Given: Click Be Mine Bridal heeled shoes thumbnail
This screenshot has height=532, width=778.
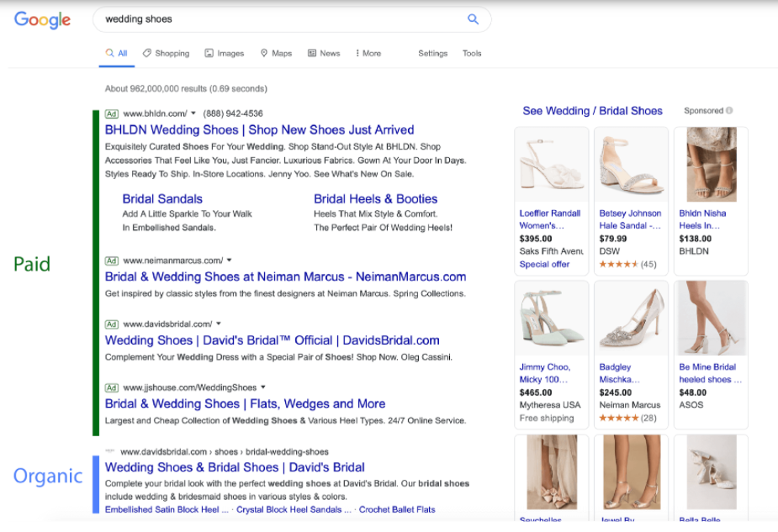Looking at the screenshot, I should pos(711,319).
